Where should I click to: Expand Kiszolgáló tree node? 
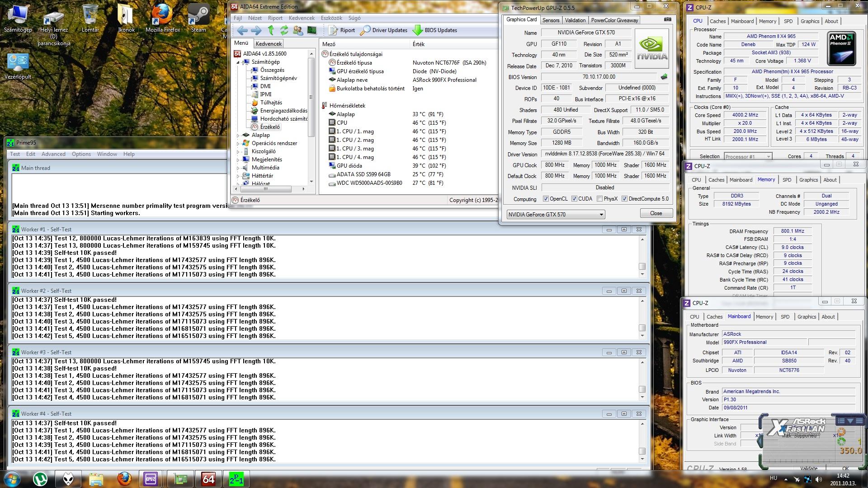(x=238, y=151)
